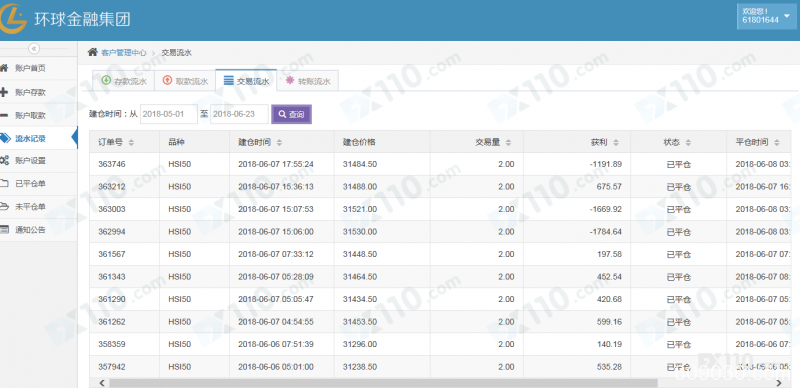Open the 转账流水 tab
This screenshot has width=800, height=388.
(x=308, y=81)
